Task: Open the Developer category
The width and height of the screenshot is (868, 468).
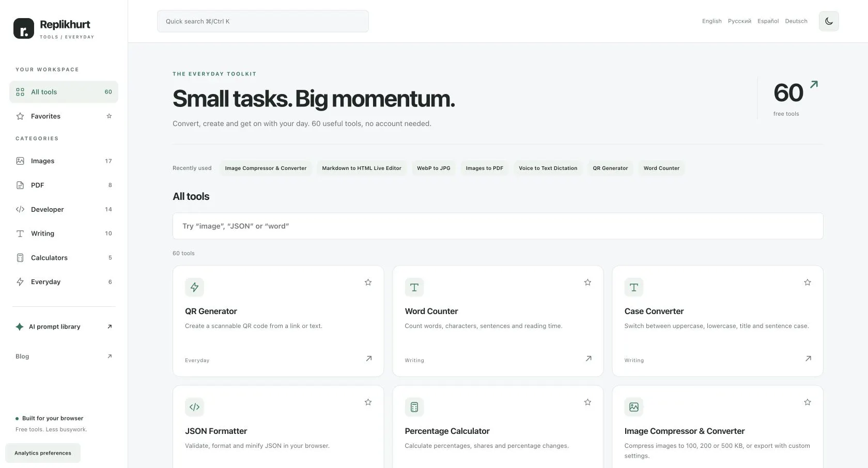Action: click(x=64, y=209)
